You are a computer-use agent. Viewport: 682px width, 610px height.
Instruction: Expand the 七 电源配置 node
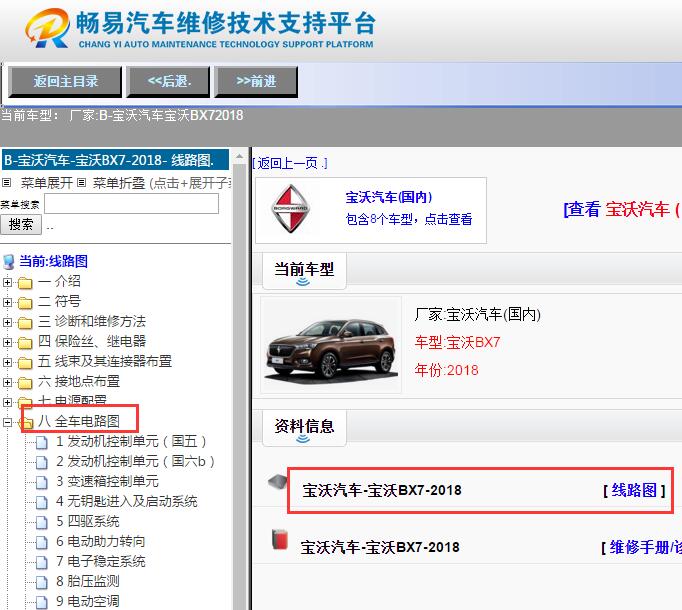tap(7, 402)
